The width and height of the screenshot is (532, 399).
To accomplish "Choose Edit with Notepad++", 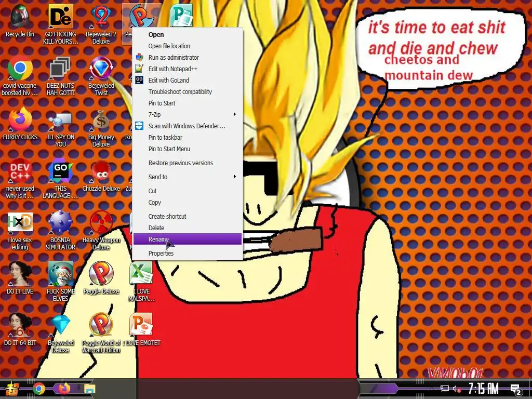I will click(187, 69).
